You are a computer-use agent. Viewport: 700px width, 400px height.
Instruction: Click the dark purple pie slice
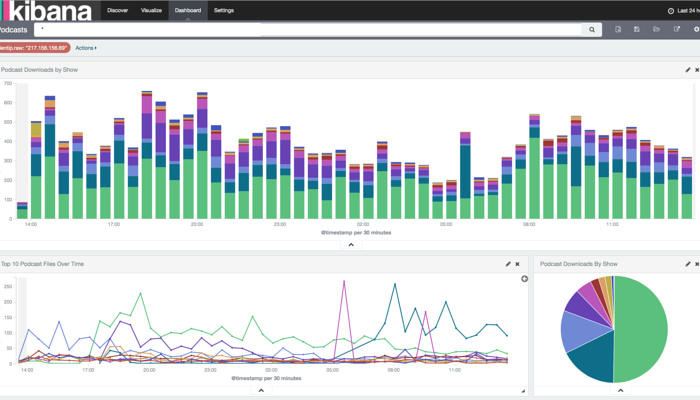[x=584, y=306]
